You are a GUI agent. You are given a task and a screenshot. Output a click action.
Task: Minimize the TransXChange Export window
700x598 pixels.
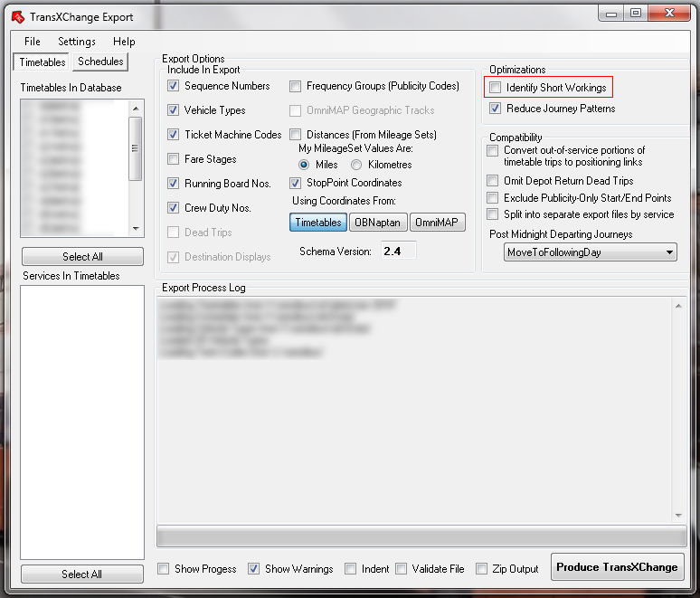coord(611,14)
